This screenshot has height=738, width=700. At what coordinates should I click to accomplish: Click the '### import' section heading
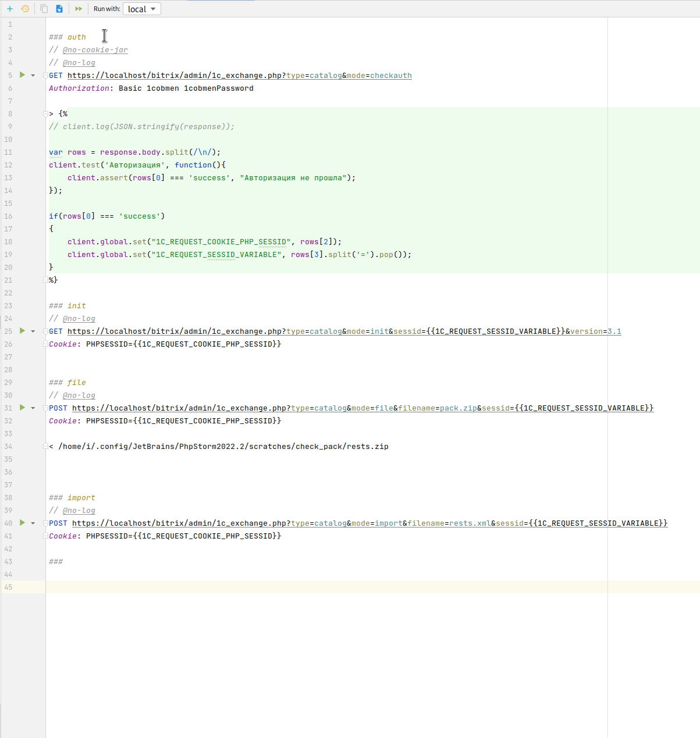coord(72,498)
